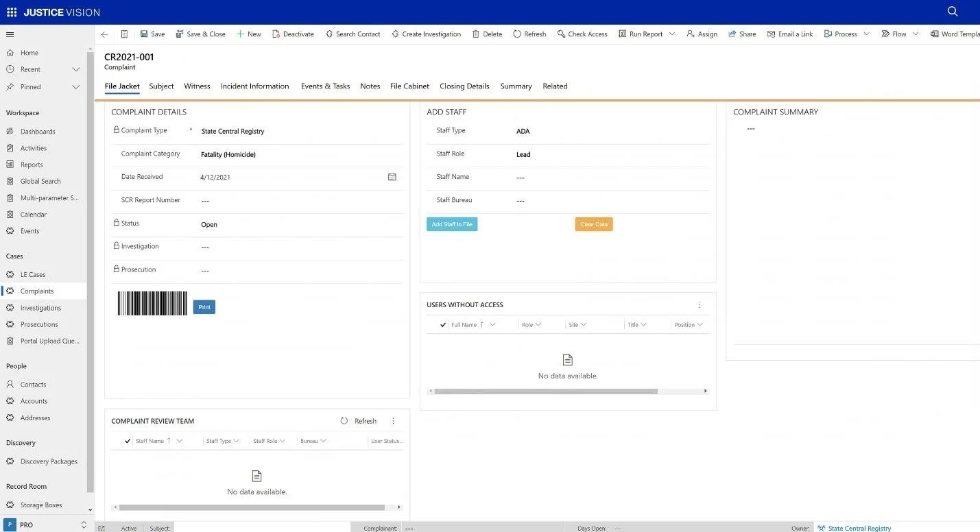The height and width of the screenshot is (532, 980).
Task: Click the SCR Report Number field
Action: point(300,201)
